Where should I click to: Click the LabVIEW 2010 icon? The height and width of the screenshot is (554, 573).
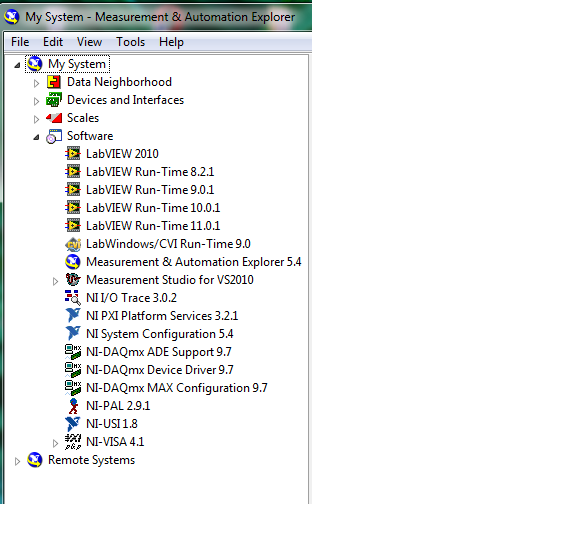(73, 153)
